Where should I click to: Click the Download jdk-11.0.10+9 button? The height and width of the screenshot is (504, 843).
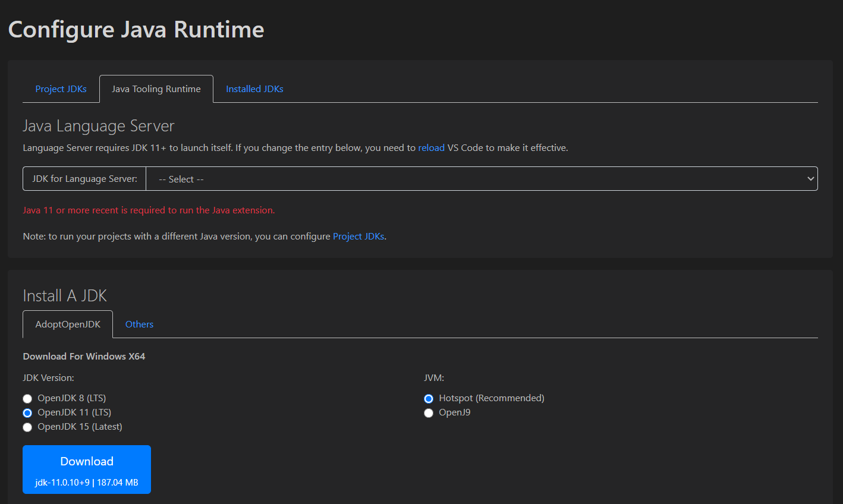(x=87, y=470)
